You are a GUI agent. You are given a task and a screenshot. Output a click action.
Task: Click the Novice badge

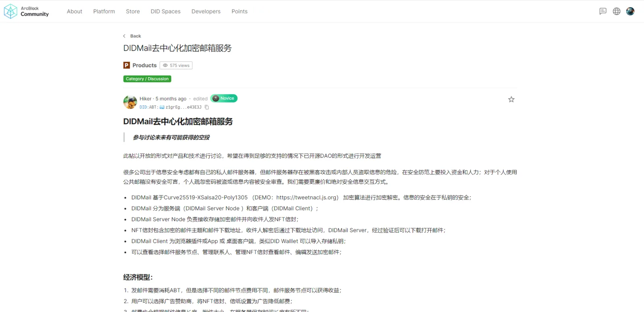(x=224, y=99)
